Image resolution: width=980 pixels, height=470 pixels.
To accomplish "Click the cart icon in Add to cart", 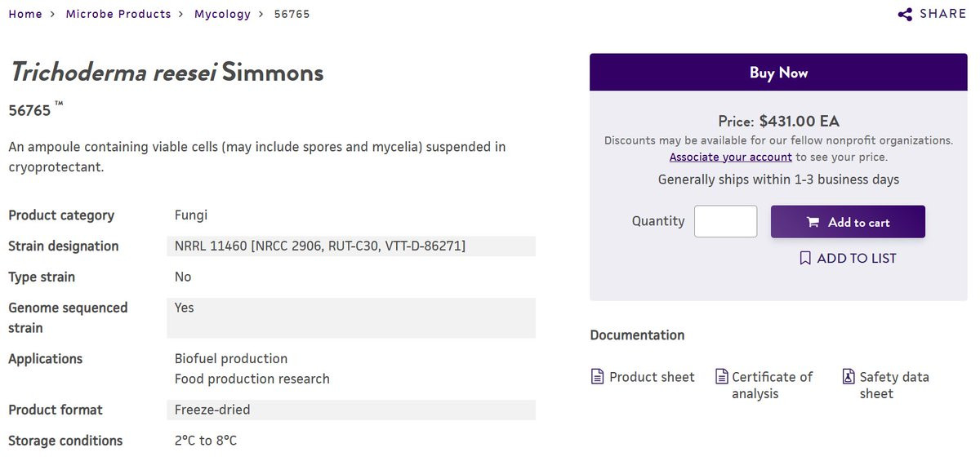I will pos(813,222).
